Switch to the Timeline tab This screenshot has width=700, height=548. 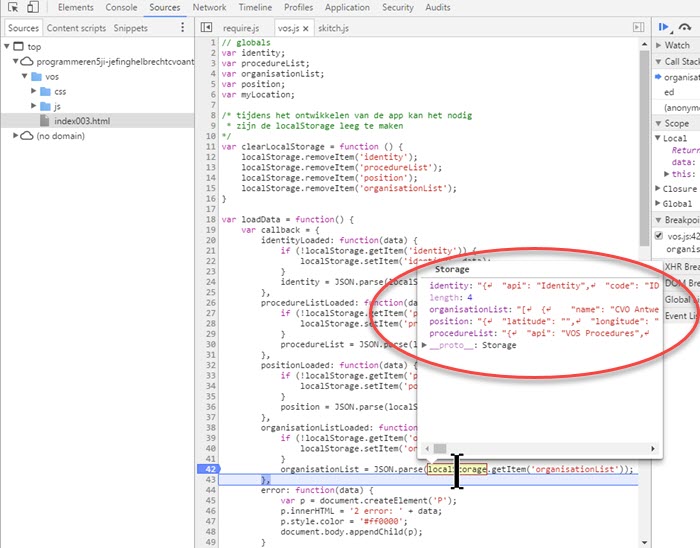coord(255,8)
